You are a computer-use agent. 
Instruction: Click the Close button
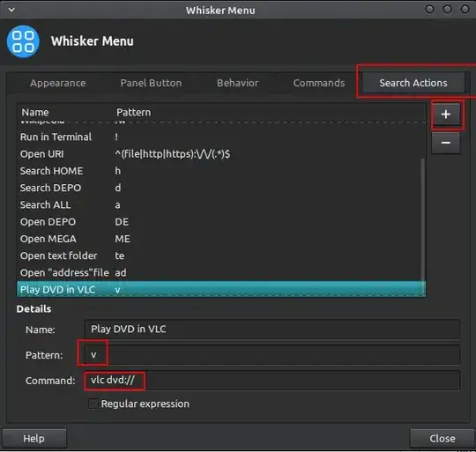(x=443, y=439)
